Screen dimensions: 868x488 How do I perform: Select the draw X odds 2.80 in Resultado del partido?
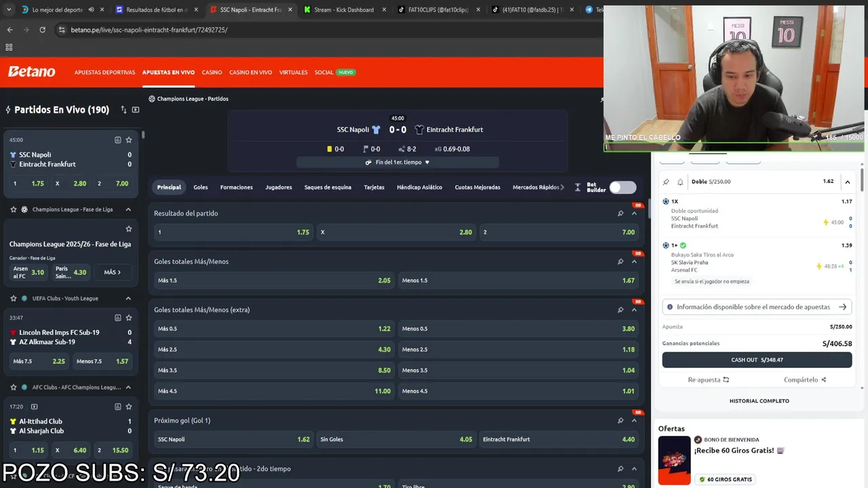[396, 232]
